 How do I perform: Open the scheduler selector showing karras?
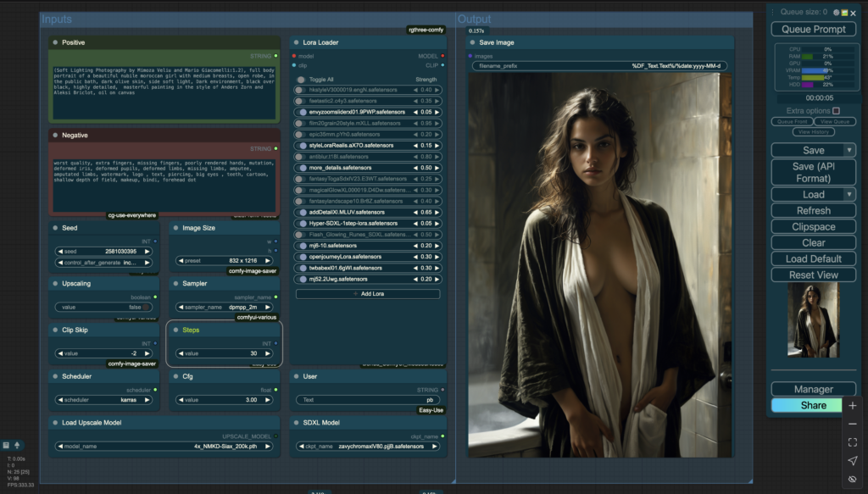pos(103,399)
